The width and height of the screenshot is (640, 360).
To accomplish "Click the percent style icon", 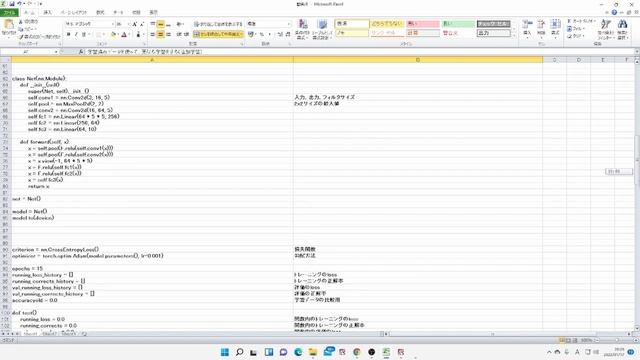I will pyautogui.click(x=262, y=35).
